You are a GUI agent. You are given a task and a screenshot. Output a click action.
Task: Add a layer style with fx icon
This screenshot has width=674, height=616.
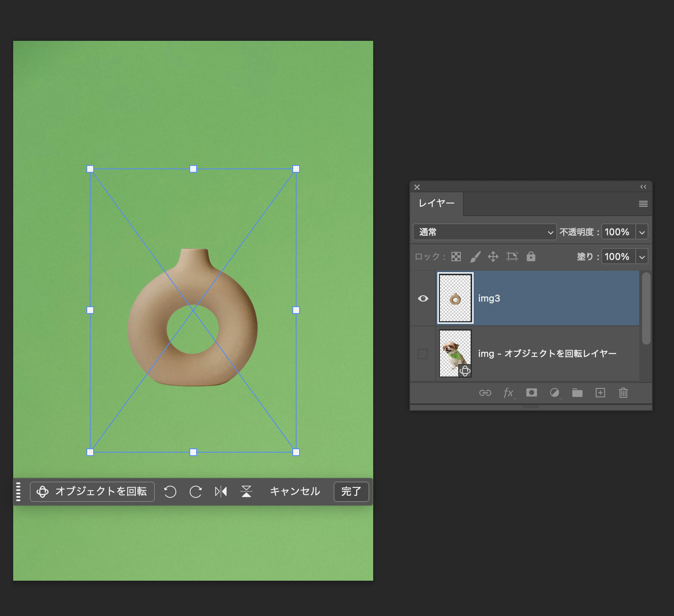(508, 393)
